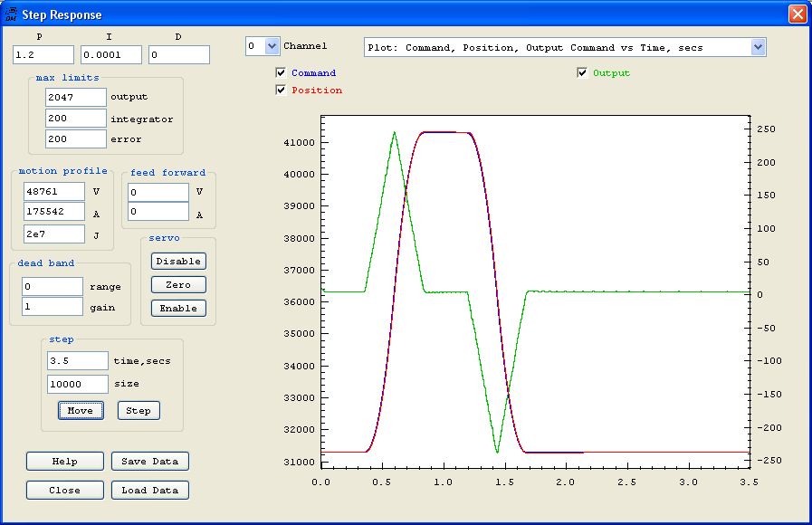Click the Step Response title bar icon
This screenshot has height=525, width=812.
[x=11, y=14]
